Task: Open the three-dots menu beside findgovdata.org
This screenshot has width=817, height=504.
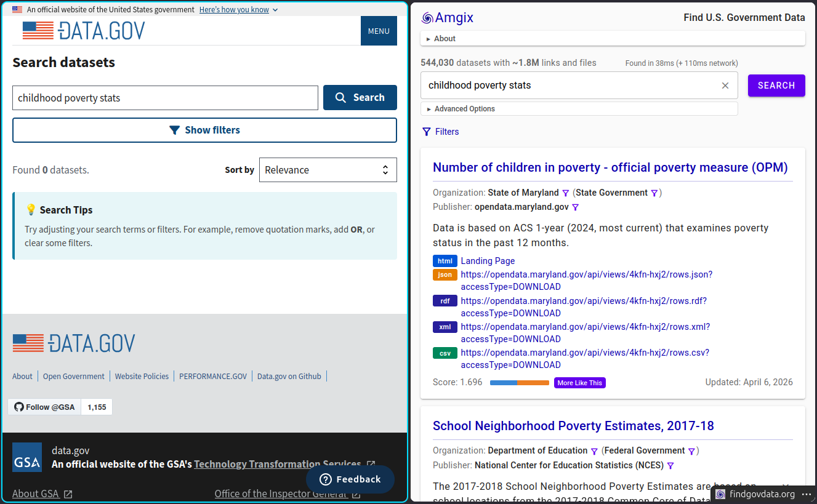Action: (x=807, y=494)
